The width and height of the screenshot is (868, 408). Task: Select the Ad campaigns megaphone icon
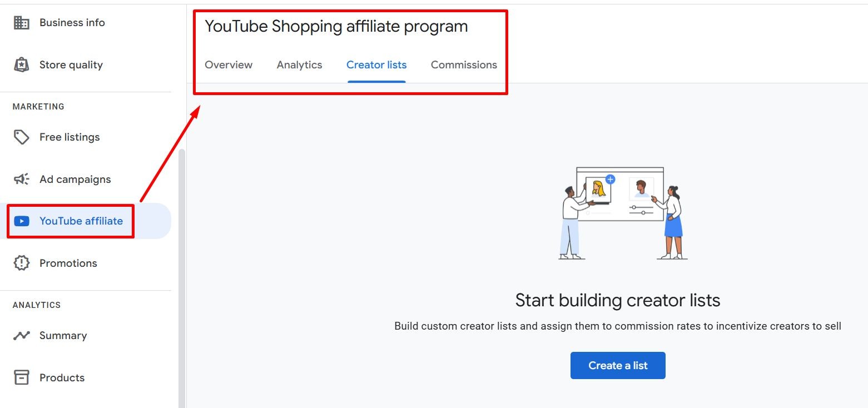point(21,179)
